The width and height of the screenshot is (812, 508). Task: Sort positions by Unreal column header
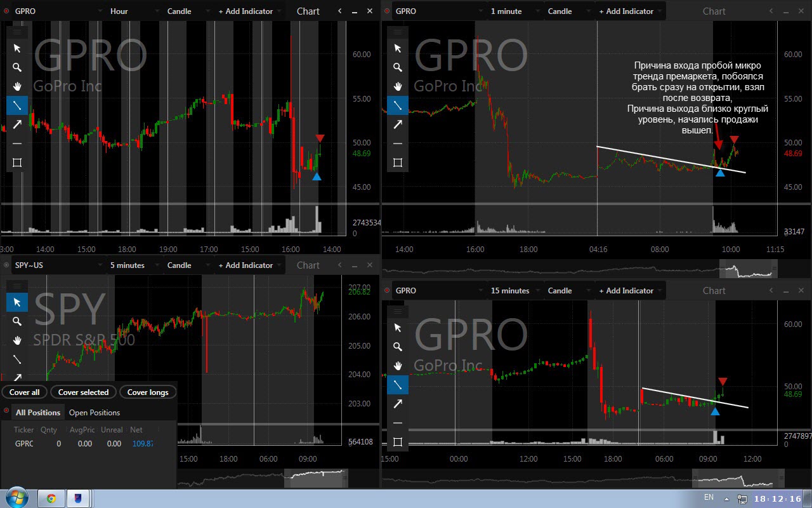click(112, 430)
